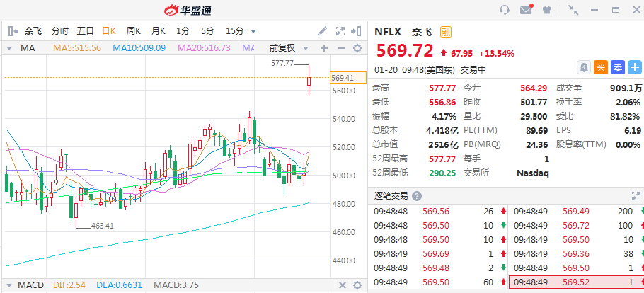Click the DEA:0.6631 MACD value
This screenshot has width=644, height=293.
pyautogui.click(x=119, y=285)
